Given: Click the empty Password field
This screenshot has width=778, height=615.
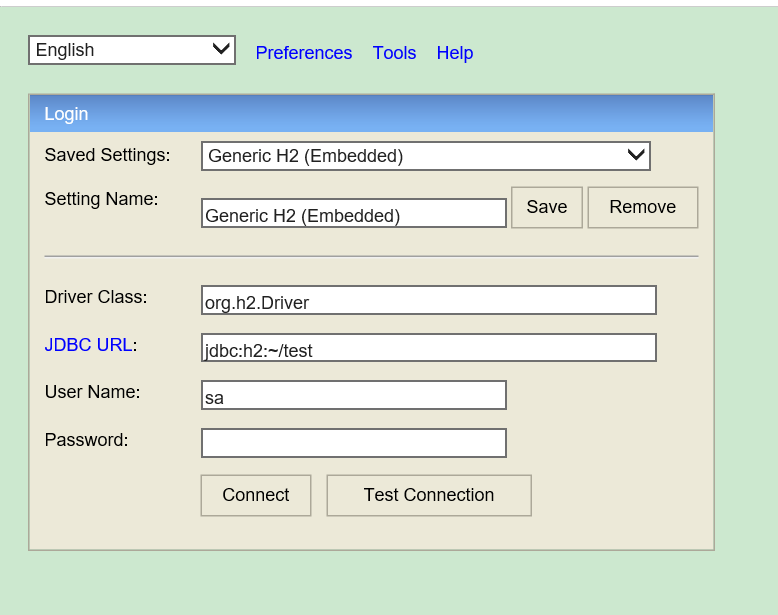Looking at the screenshot, I should pyautogui.click(x=353, y=443).
